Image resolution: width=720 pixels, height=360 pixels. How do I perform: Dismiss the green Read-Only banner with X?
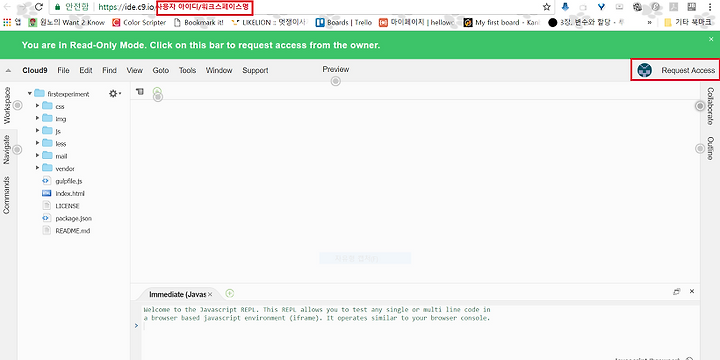[x=711, y=39]
